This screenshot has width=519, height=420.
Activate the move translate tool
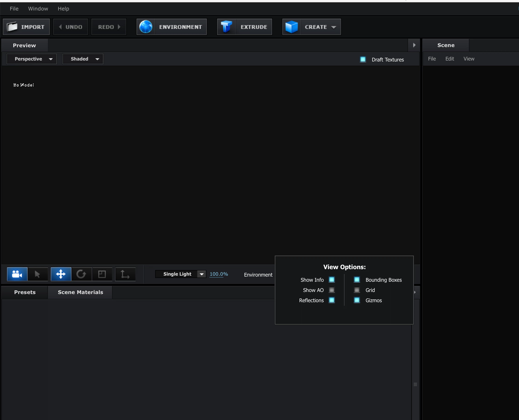pyautogui.click(x=61, y=274)
